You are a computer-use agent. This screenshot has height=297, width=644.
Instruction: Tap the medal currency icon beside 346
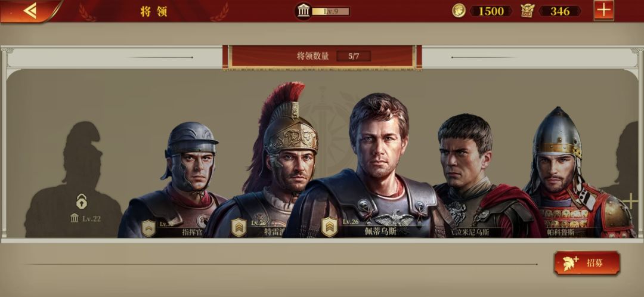point(527,11)
